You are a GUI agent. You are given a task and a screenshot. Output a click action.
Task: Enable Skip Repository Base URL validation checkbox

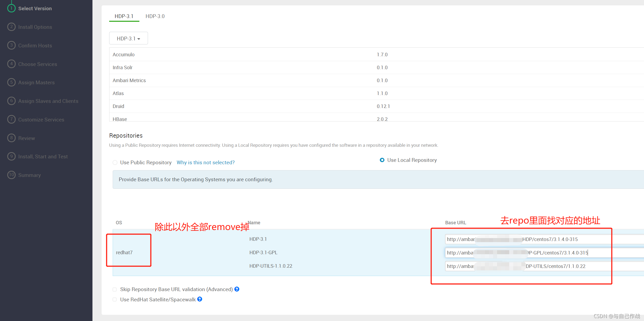(x=115, y=289)
